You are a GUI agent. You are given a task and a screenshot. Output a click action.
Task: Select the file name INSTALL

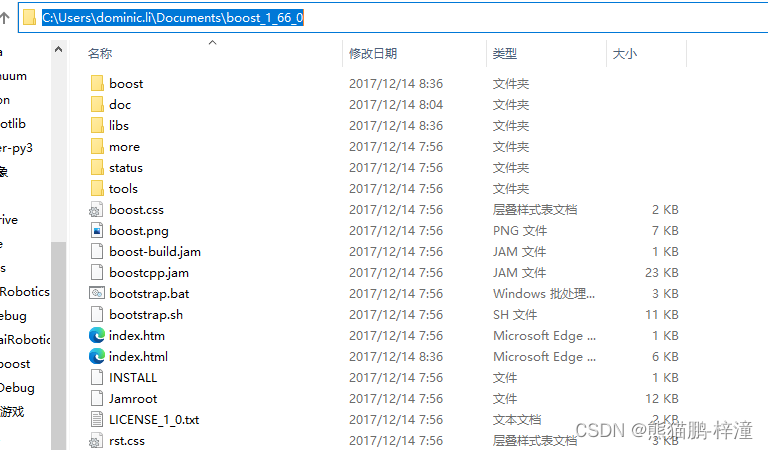pos(133,378)
